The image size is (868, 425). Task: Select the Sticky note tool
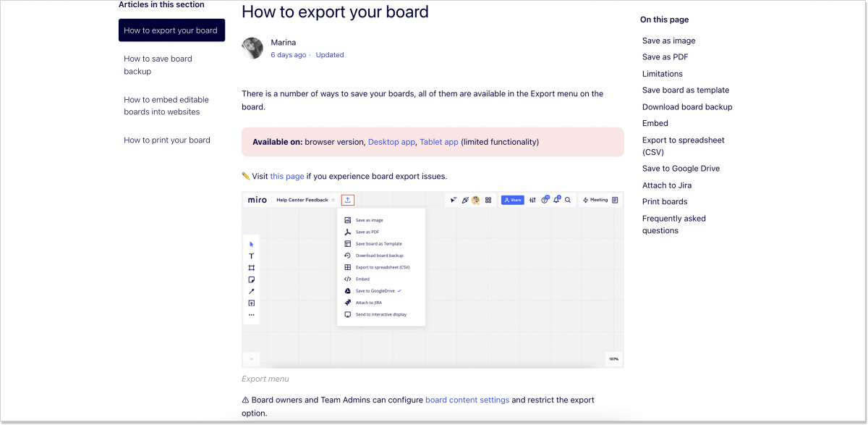pos(252,279)
